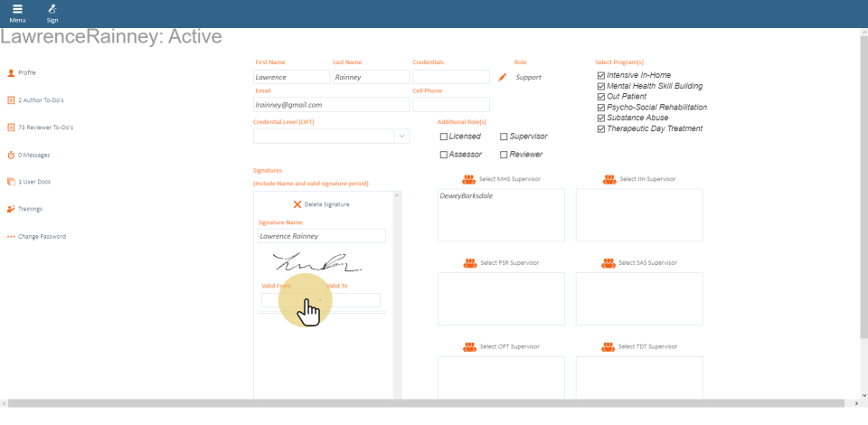Viewport: 868px width, 425px height.
Task: Expand the Credential Level dropdown
Action: [x=401, y=137]
